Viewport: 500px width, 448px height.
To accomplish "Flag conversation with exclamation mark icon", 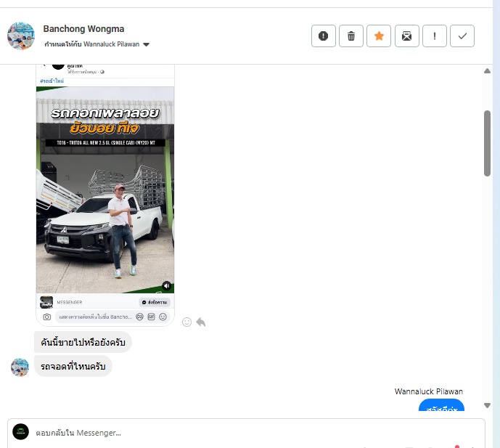I will [434, 36].
